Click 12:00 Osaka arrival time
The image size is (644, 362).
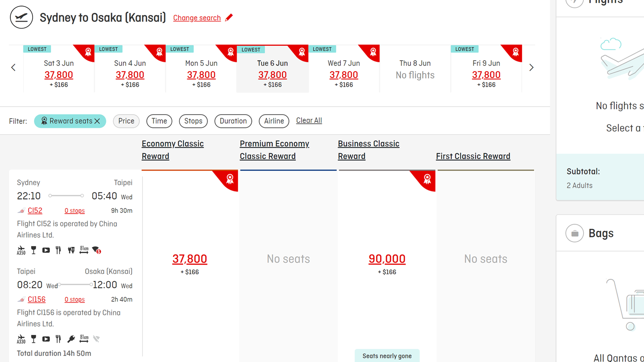pos(105,285)
